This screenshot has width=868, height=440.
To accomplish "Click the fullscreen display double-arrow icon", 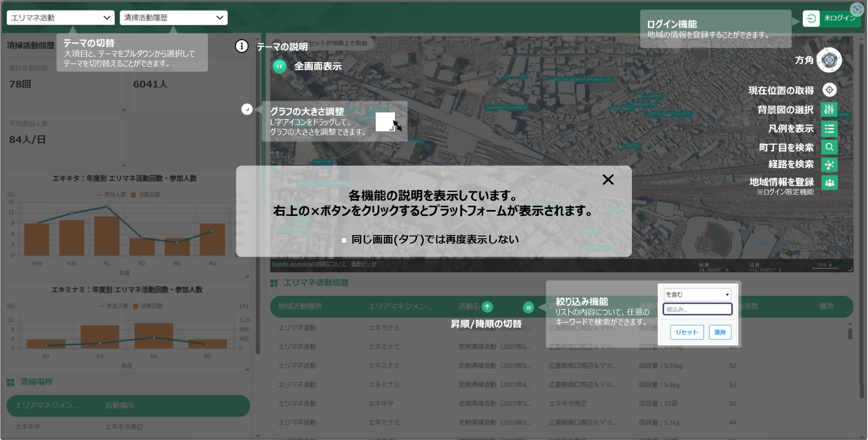I will click(279, 66).
